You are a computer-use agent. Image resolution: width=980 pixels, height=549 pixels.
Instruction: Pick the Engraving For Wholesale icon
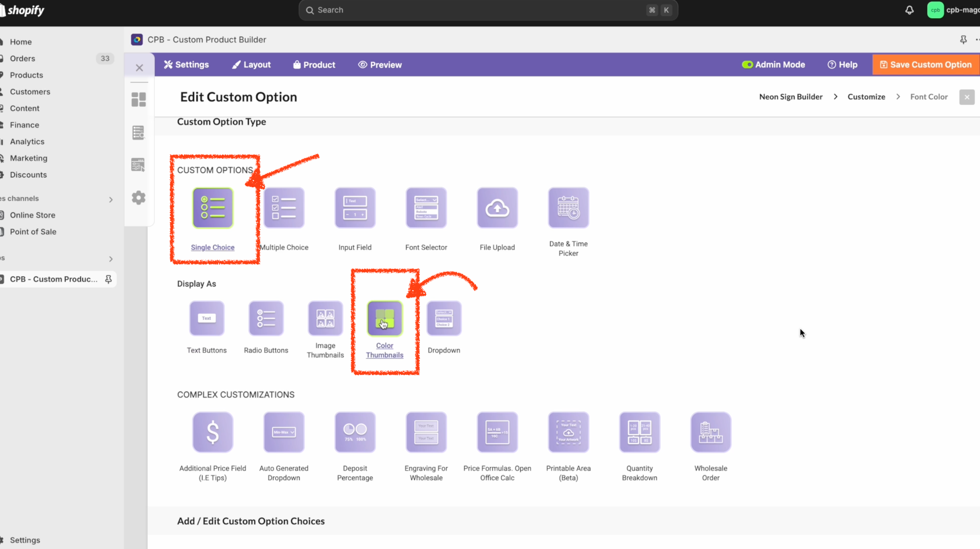pos(426,432)
